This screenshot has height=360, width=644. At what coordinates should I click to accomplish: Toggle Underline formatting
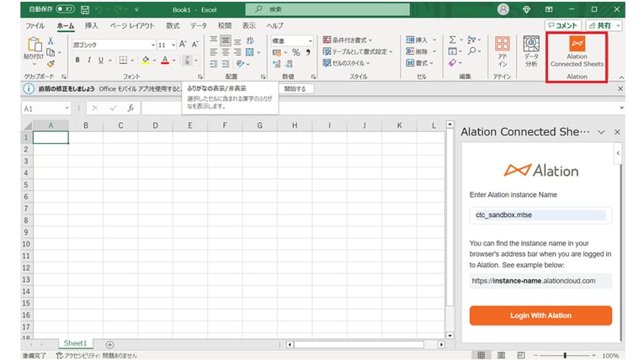(x=101, y=60)
